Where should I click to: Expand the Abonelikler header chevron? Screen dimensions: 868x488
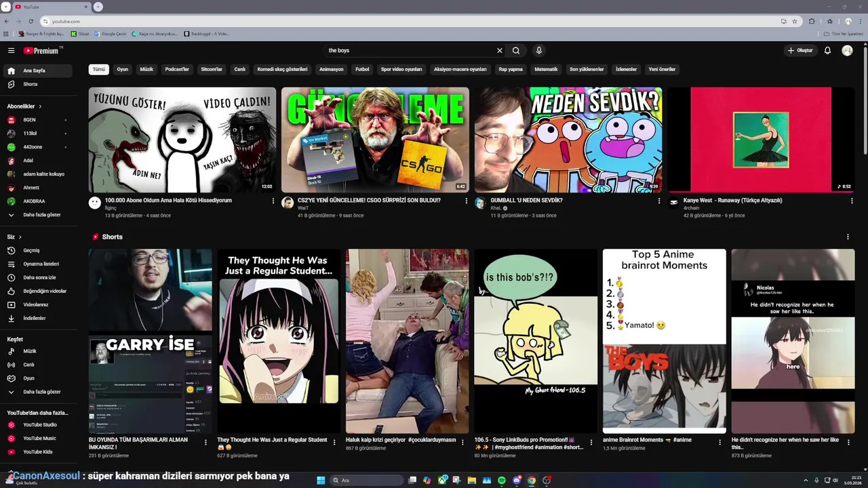(40, 106)
